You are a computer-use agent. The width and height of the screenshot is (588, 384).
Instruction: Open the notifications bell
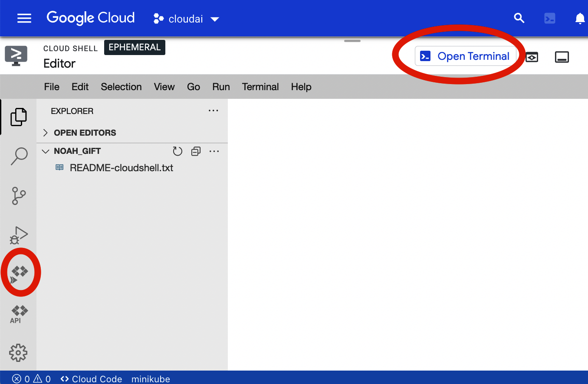(580, 18)
